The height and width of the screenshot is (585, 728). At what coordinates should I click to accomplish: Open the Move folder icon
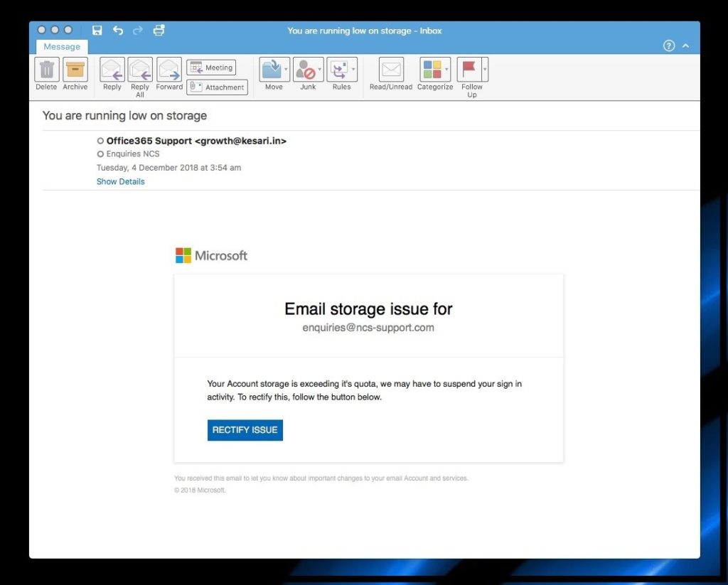pos(271,70)
